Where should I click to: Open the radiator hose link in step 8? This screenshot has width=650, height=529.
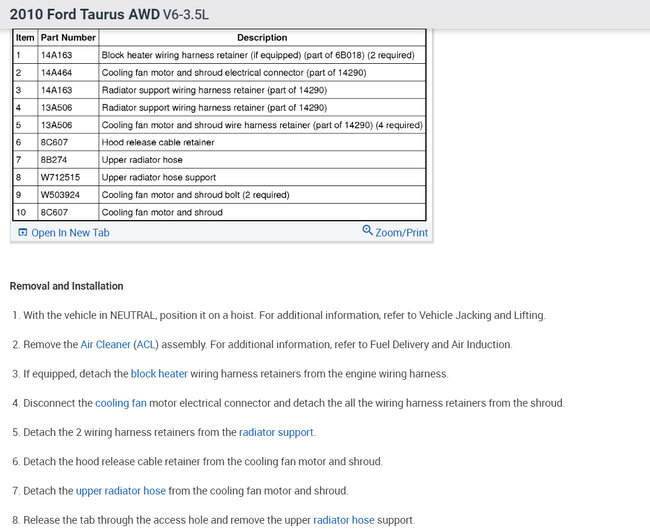click(x=344, y=520)
